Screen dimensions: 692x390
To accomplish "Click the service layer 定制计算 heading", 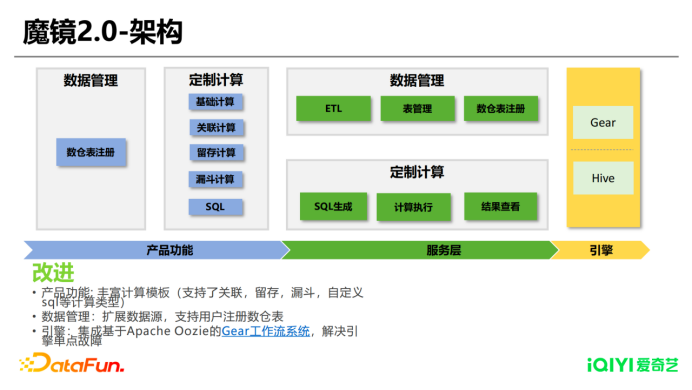I will (417, 172).
